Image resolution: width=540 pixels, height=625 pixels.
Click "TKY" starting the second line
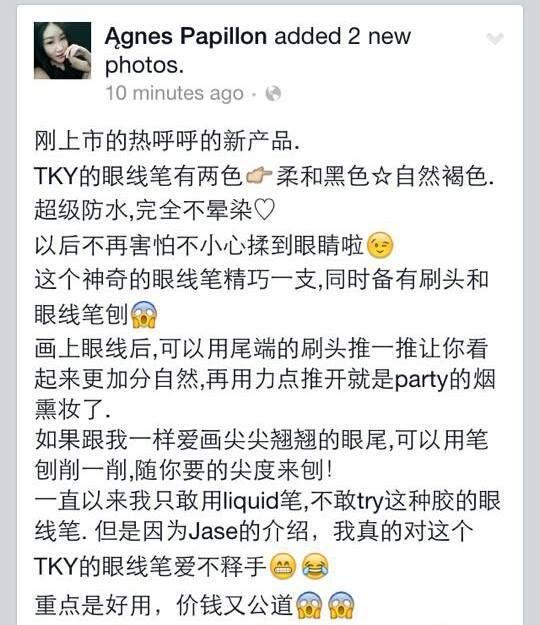tap(55, 176)
